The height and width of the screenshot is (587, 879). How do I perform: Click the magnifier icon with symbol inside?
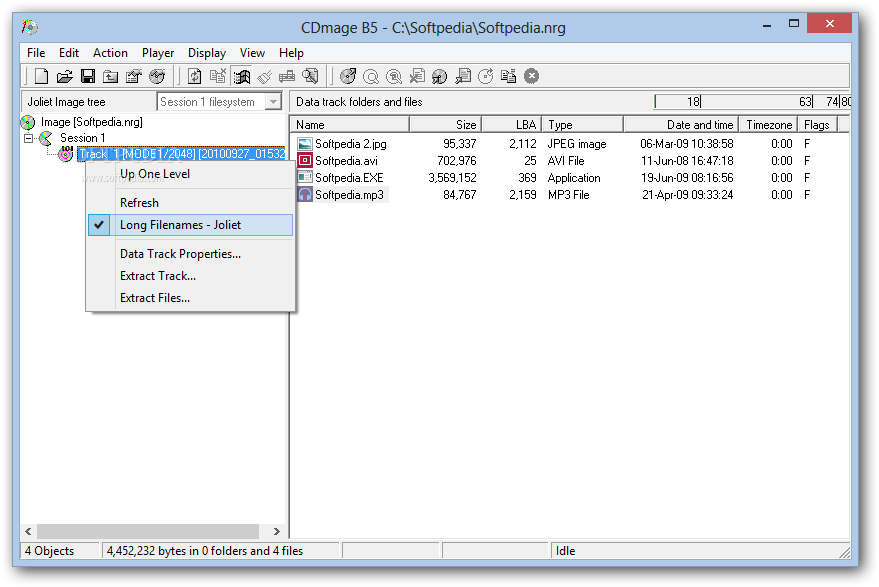click(x=394, y=76)
